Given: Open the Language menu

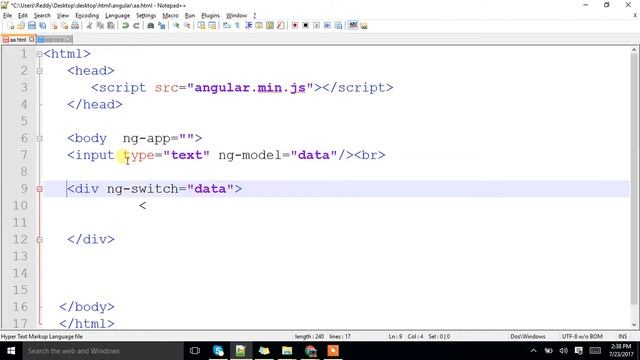Looking at the screenshot, I should click(x=118, y=16).
